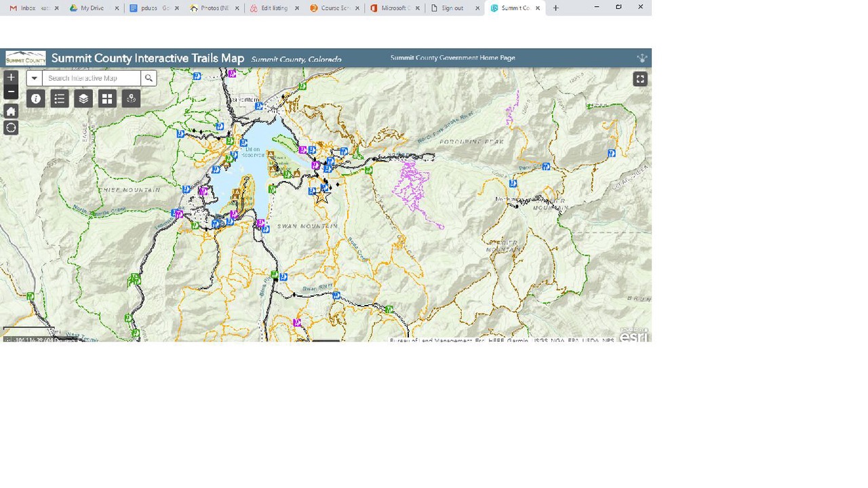Screen dimensions: 868x488
Task: Switch to the Google Docs tab
Action: tap(155, 8)
